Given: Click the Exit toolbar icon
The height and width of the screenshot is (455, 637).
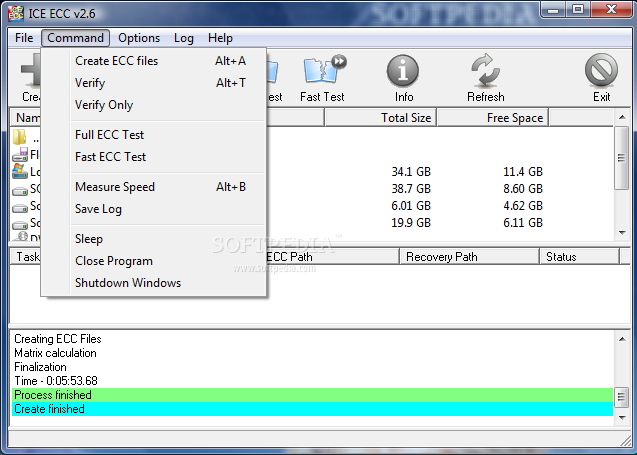Looking at the screenshot, I should 601,70.
